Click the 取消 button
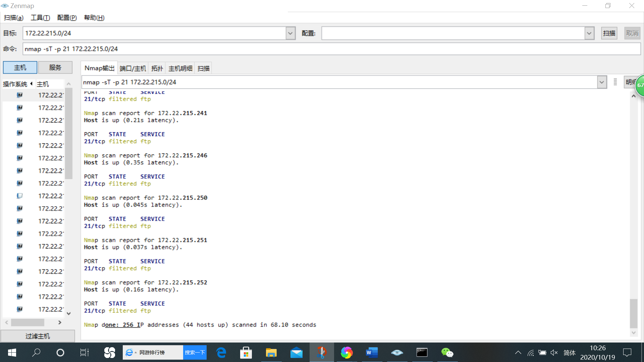644x362 pixels. click(632, 33)
